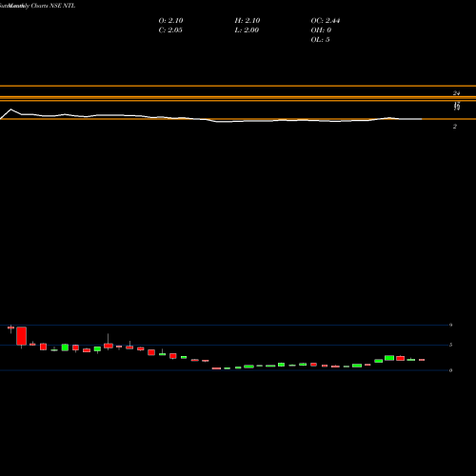This screenshot has width=476, height=476.
Task: Select the high value H: 2.10
Action: [x=248, y=21]
